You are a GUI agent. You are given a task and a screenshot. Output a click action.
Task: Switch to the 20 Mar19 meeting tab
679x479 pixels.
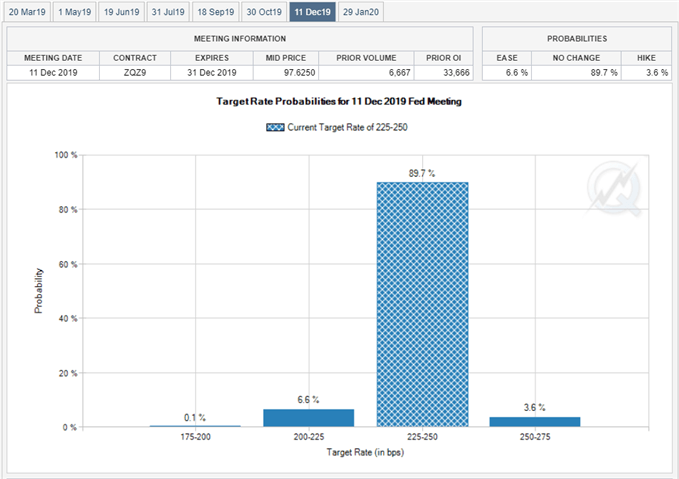point(27,12)
